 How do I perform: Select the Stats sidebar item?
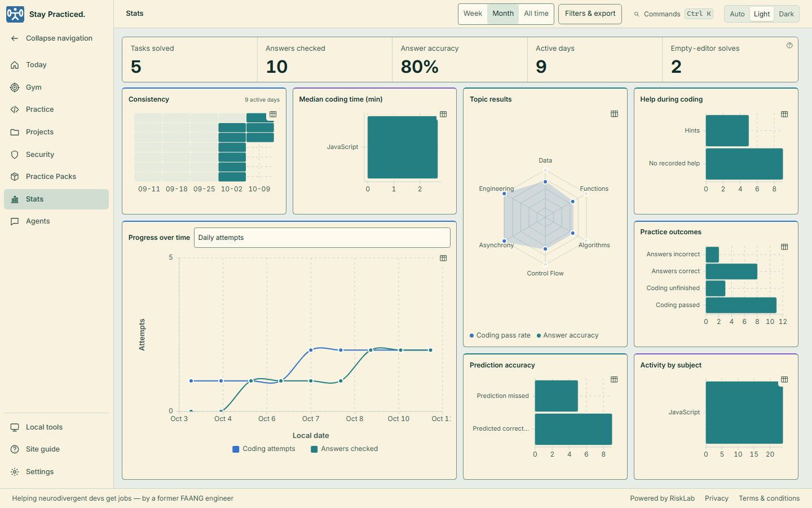coord(56,199)
